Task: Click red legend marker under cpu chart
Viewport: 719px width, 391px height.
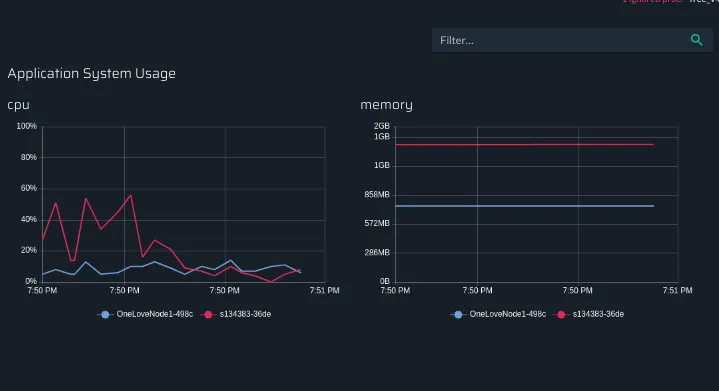Action: click(208, 314)
